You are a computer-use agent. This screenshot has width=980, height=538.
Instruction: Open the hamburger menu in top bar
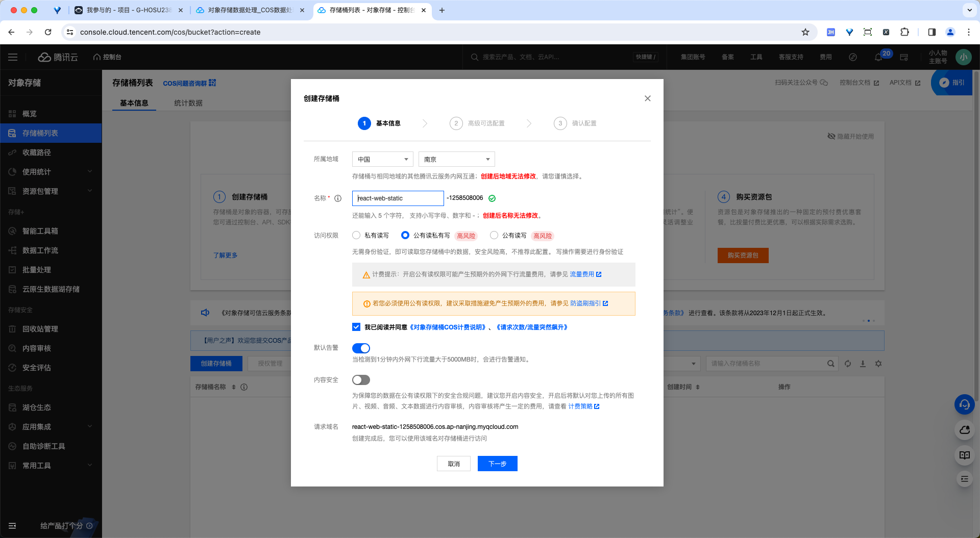click(13, 57)
